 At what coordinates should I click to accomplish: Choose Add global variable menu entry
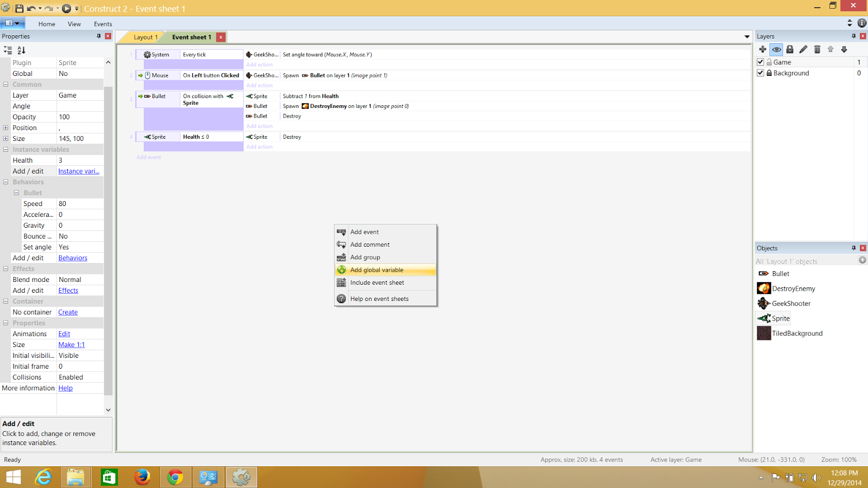[x=385, y=270]
